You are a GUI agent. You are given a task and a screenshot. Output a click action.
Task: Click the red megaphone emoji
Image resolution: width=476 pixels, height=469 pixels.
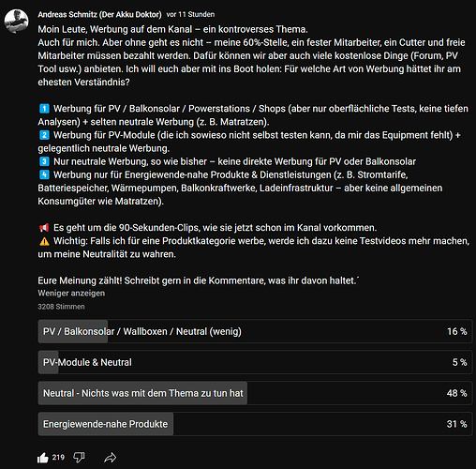(44, 228)
